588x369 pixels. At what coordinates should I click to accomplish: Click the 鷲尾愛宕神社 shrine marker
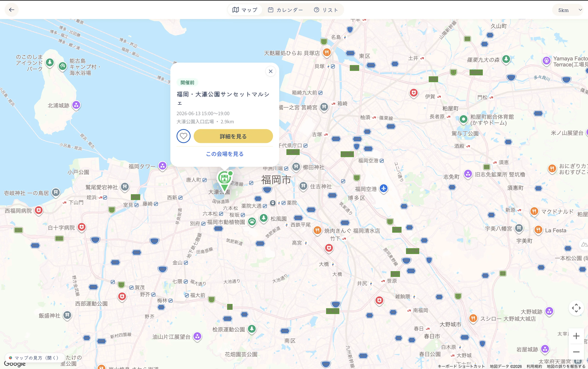125,187
